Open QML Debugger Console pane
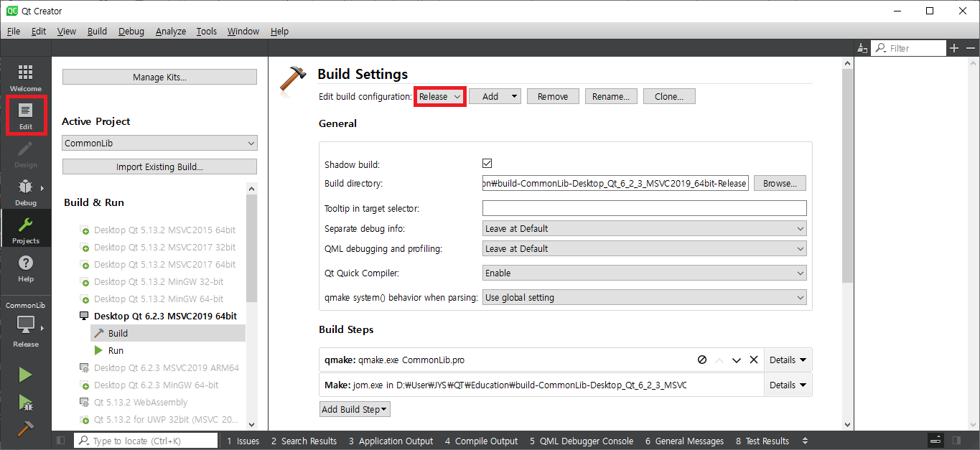Image resolution: width=980 pixels, height=450 pixels. tap(582, 441)
